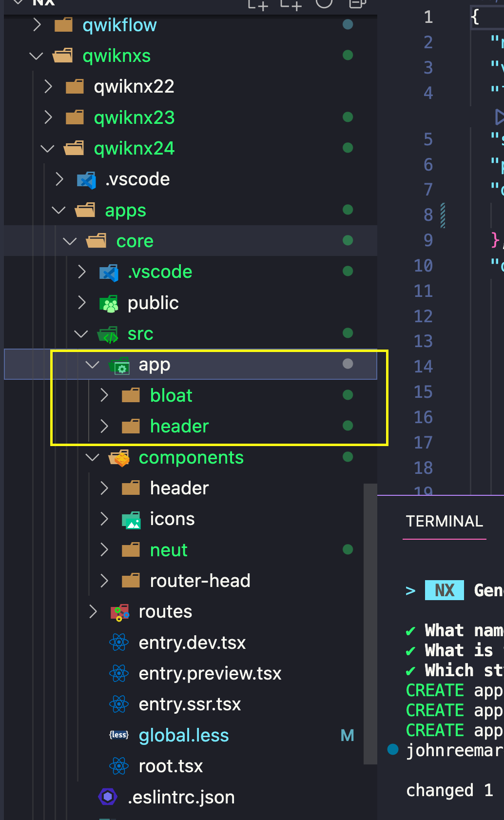Click line number 14 in the editor gutter
The width and height of the screenshot is (504, 820).
tap(423, 366)
